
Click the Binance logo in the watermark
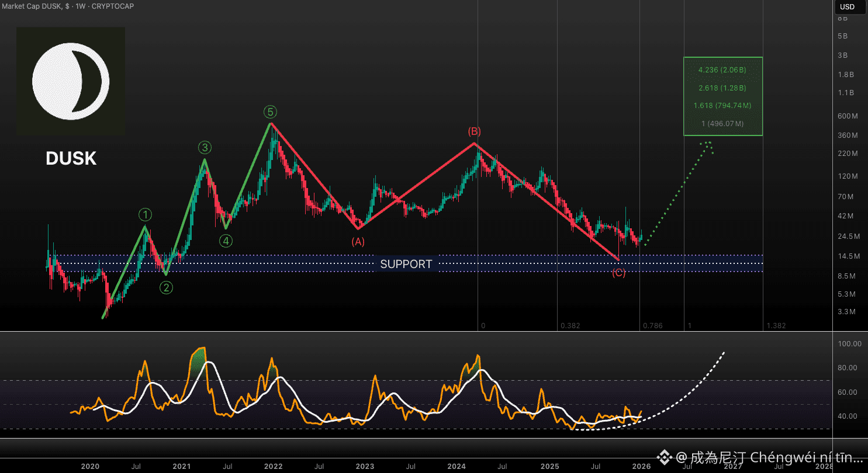[665, 456]
